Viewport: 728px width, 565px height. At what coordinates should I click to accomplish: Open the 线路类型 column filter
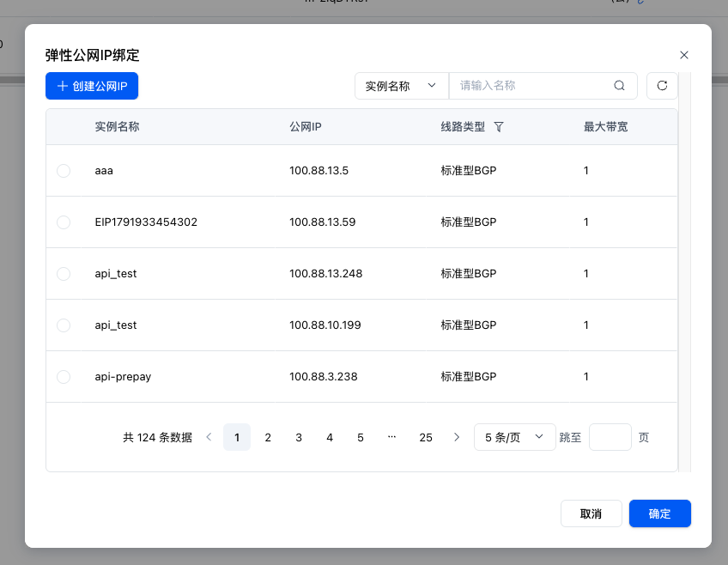click(499, 127)
